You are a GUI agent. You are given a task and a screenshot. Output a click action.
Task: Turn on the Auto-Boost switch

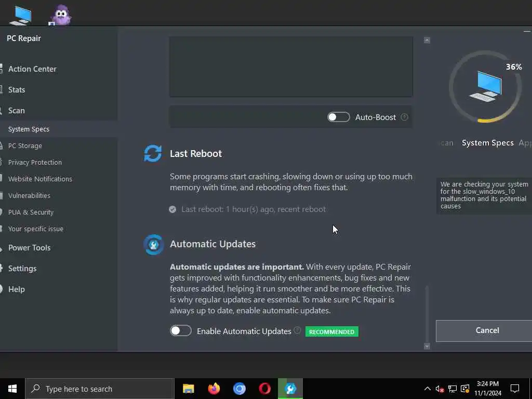338,117
